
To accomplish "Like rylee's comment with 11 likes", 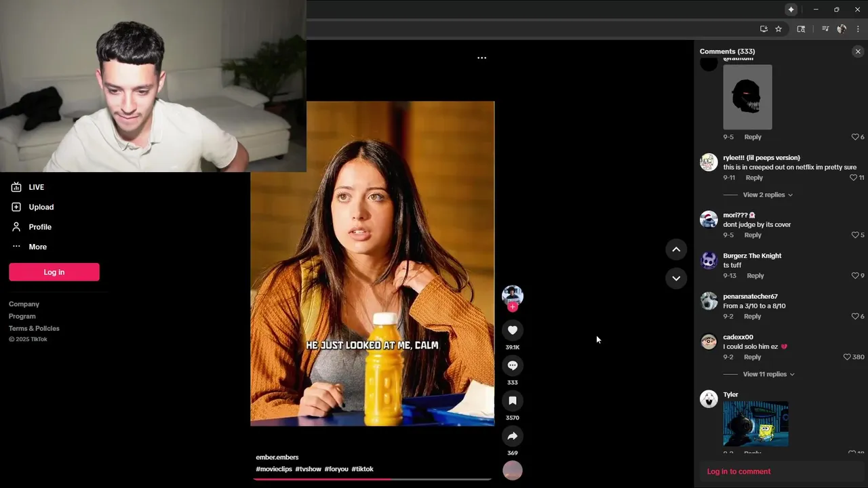I will [x=853, y=178].
